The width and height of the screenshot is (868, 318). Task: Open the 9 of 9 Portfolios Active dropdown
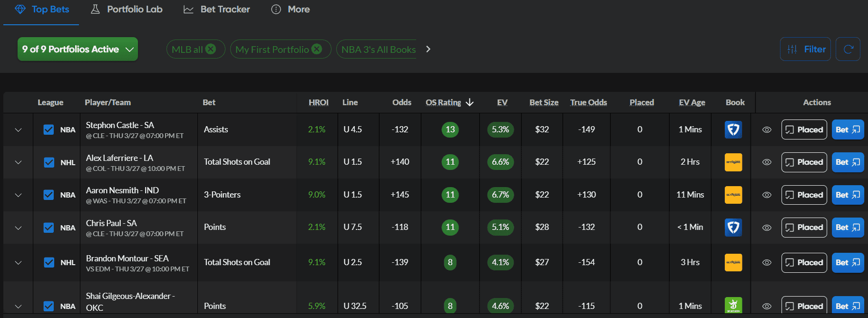click(x=78, y=49)
